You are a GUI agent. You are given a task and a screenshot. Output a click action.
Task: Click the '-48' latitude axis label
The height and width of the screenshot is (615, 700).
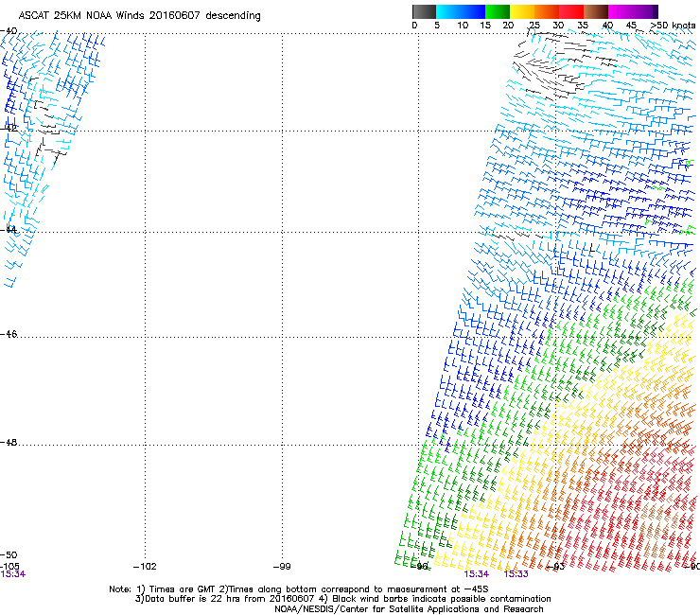pos(9,442)
